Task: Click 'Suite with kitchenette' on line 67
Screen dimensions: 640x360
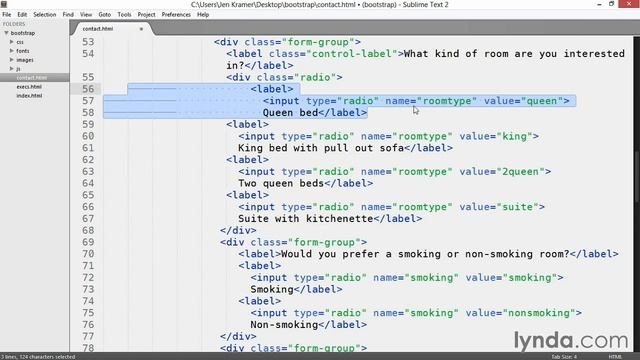Action: point(306,218)
